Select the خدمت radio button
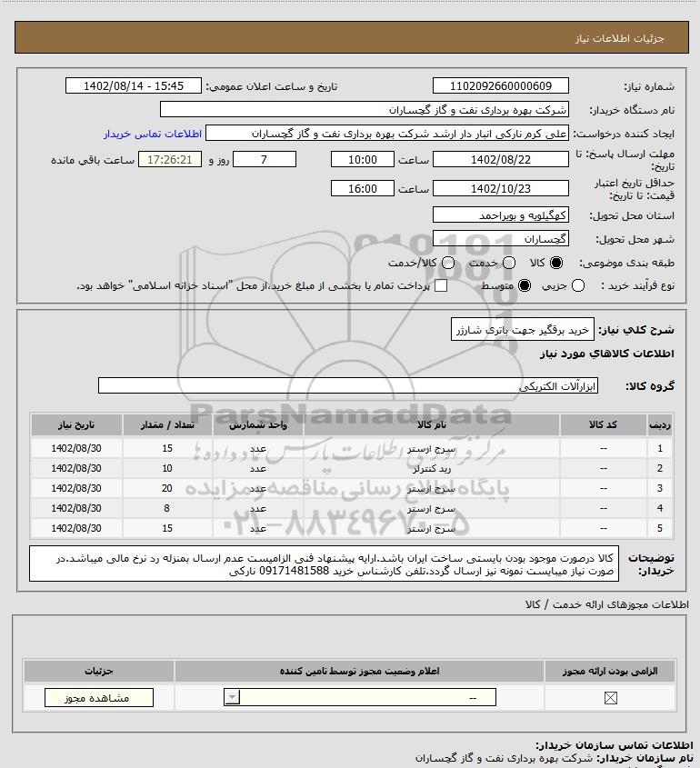The width and height of the screenshot is (700, 768). click(x=509, y=263)
